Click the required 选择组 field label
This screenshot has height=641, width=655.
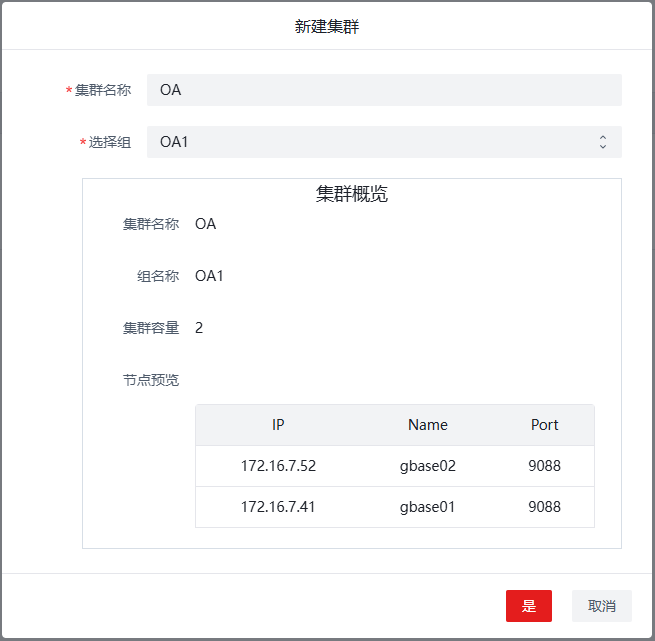pyautogui.click(x=109, y=142)
